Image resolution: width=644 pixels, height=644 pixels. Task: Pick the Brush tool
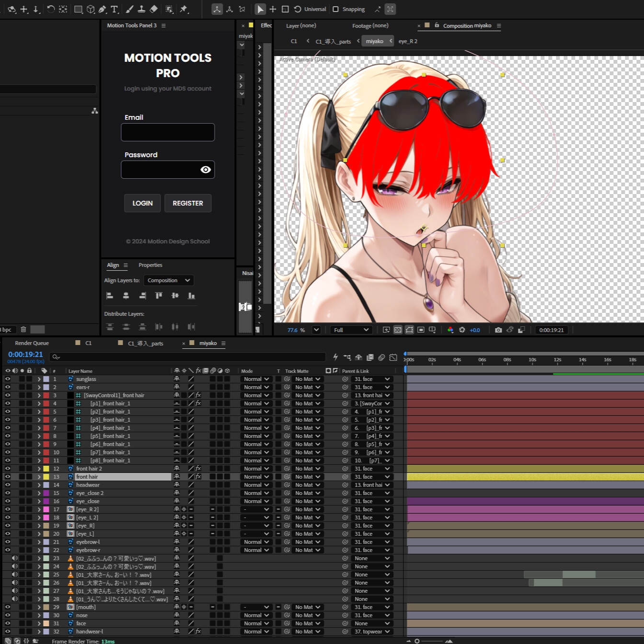click(129, 9)
